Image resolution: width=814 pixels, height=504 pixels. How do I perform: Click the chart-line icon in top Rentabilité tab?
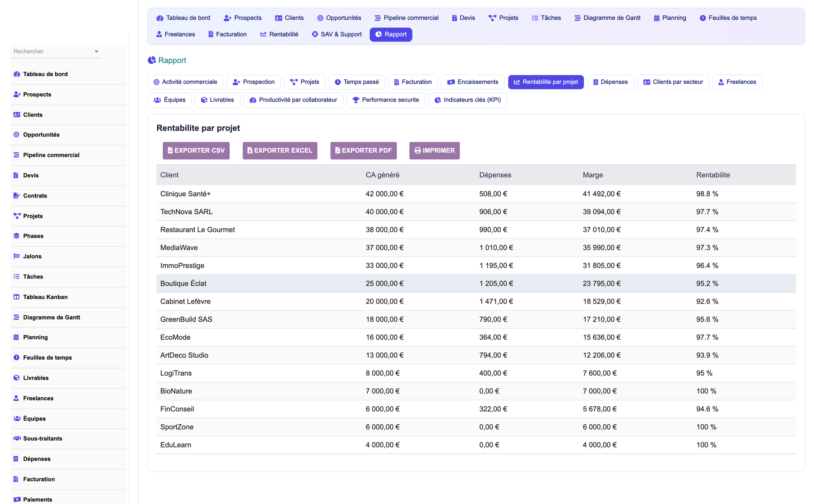[263, 34]
